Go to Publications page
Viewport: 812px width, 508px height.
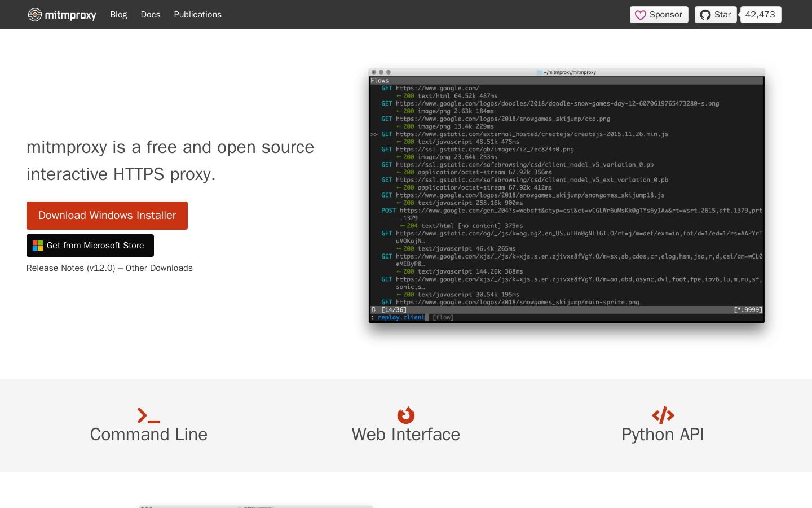[197, 15]
